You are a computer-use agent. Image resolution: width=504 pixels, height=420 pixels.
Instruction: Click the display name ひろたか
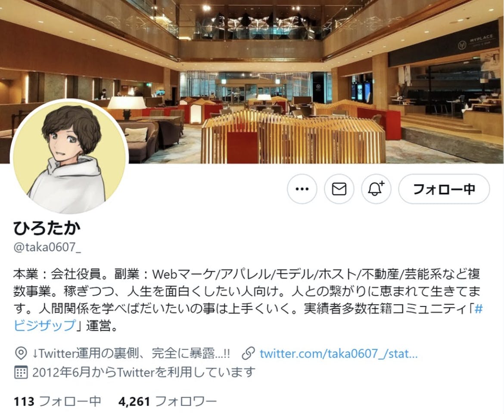[47, 229]
